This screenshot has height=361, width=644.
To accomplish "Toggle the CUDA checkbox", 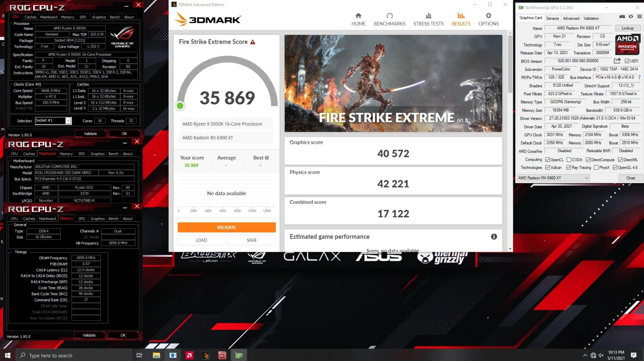I will [569, 160].
